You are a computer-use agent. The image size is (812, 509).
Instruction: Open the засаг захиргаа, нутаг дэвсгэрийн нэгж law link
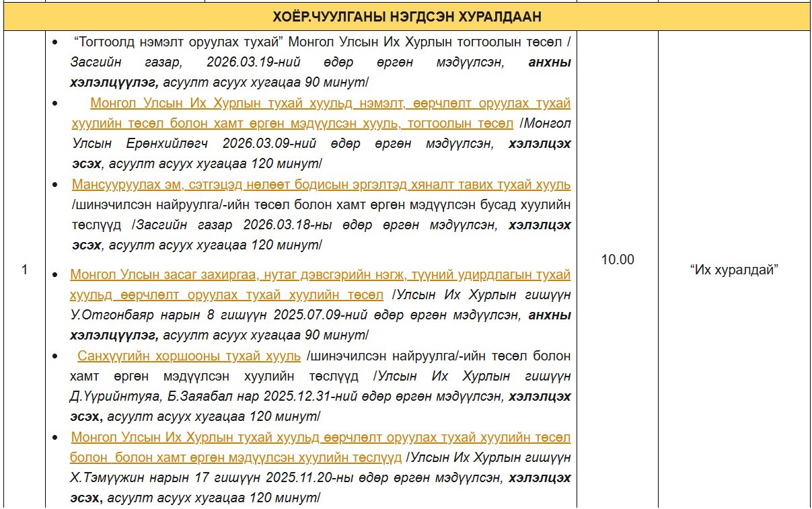[x=320, y=275]
